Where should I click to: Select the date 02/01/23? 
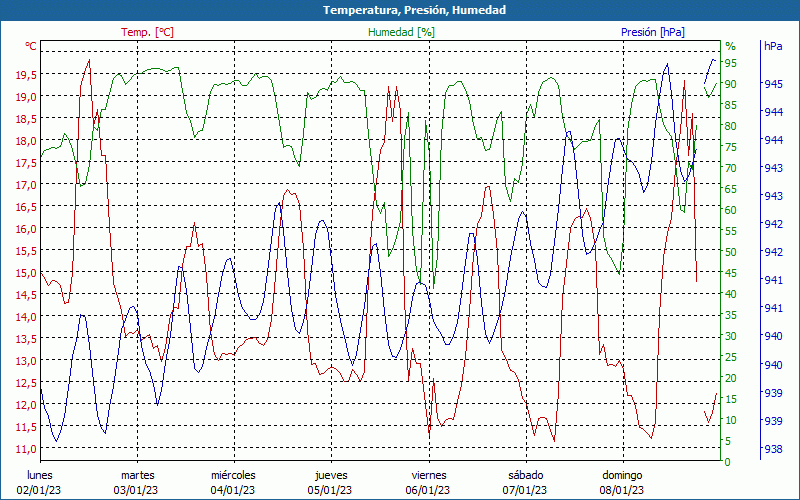pyautogui.click(x=39, y=490)
